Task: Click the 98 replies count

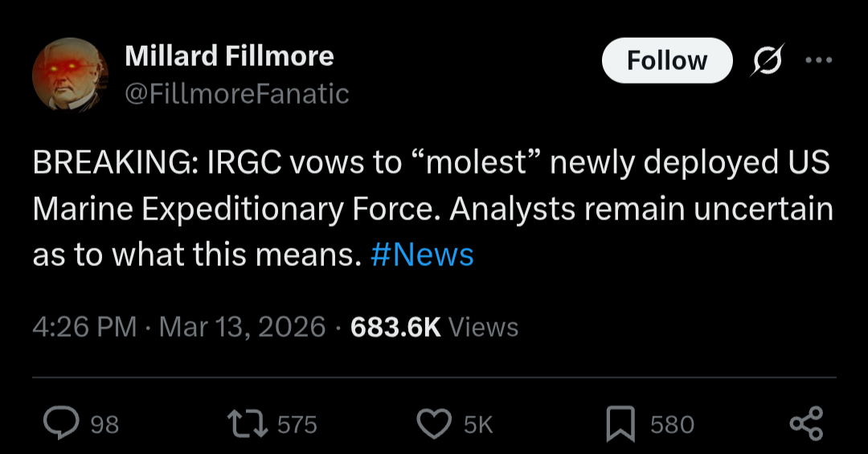Action: coord(104,424)
